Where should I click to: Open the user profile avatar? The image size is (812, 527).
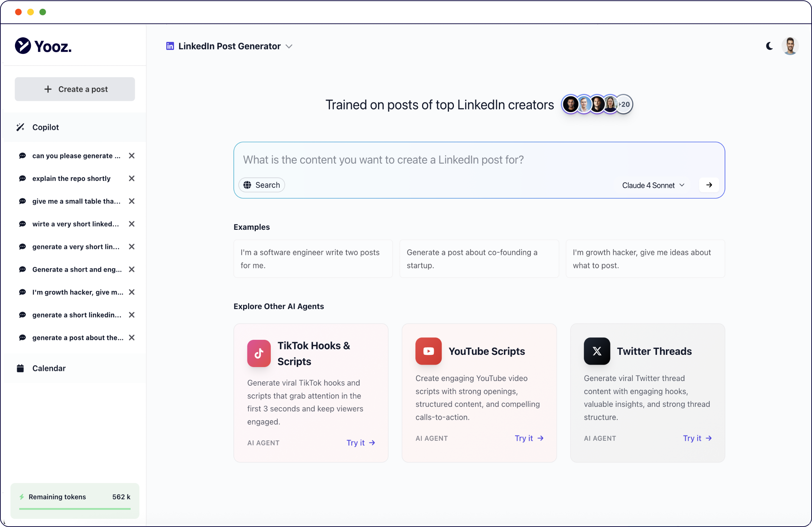point(790,46)
